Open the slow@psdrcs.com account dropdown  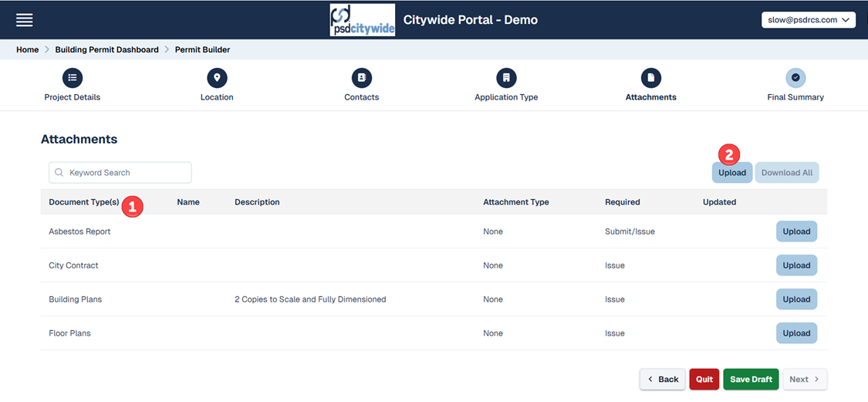coord(809,20)
